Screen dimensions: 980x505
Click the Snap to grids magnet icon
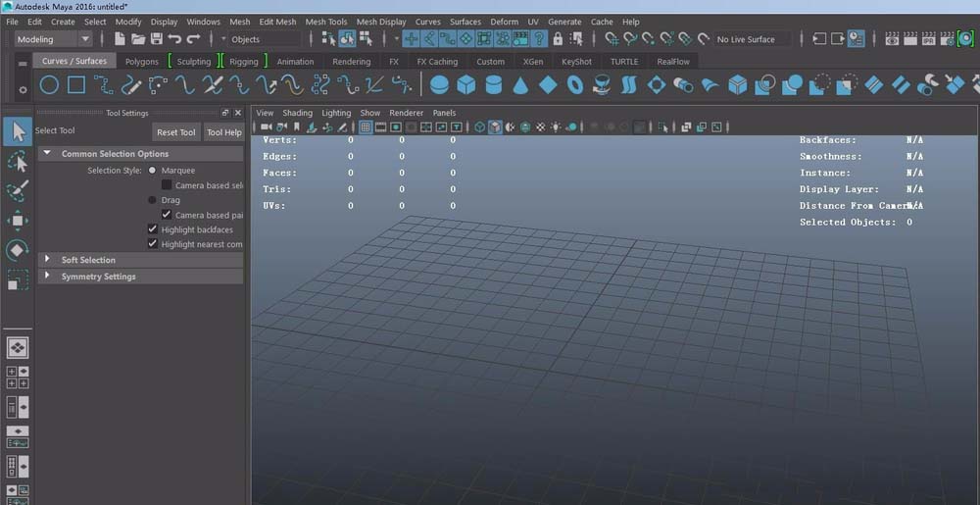(612, 39)
